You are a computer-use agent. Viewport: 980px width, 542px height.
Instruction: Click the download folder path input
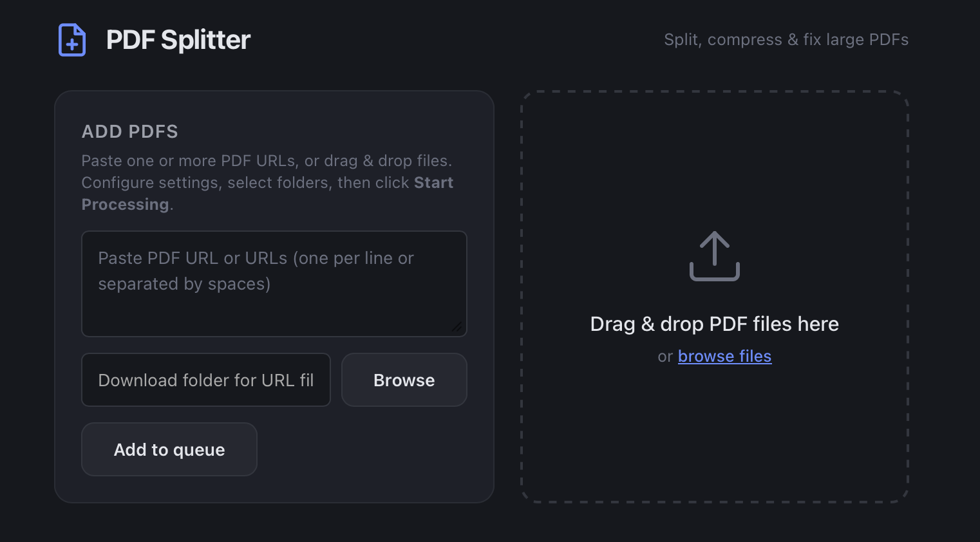tap(205, 380)
